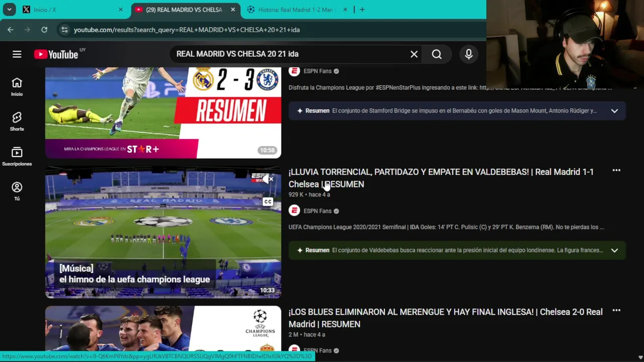The width and height of the screenshot is (644, 362).
Task: Open the Tú profile section
Action: click(x=17, y=192)
